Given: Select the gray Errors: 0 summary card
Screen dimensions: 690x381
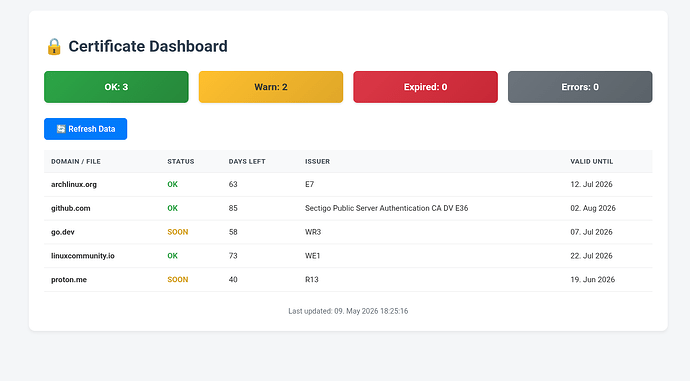Looking at the screenshot, I should click(580, 87).
